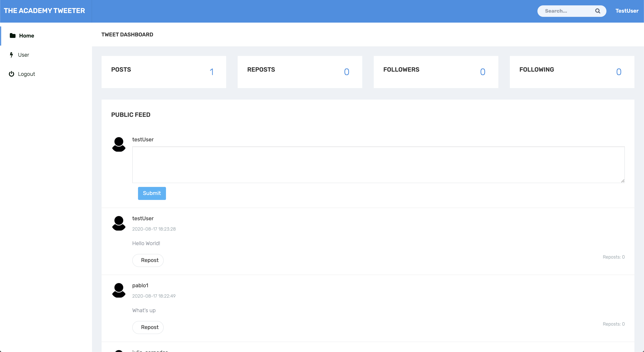Repost pablo1's What's up tweet

click(x=148, y=327)
